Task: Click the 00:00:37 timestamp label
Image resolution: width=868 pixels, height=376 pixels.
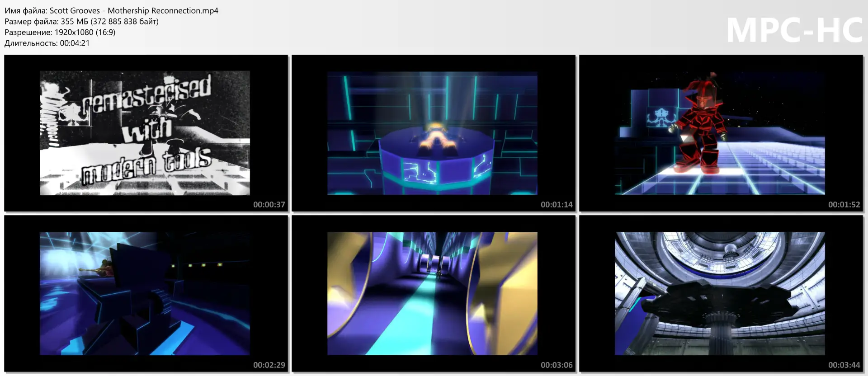Action: [269, 205]
